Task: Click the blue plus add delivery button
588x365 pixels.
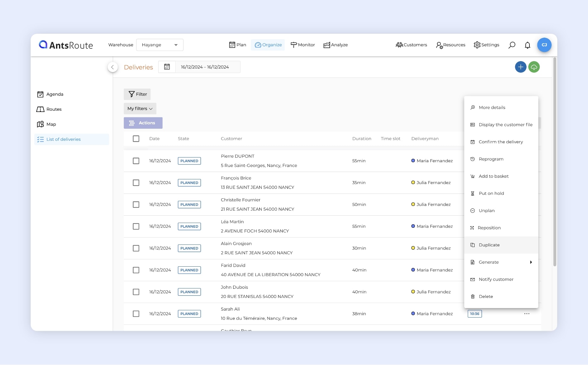Action: pyautogui.click(x=521, y=67)
